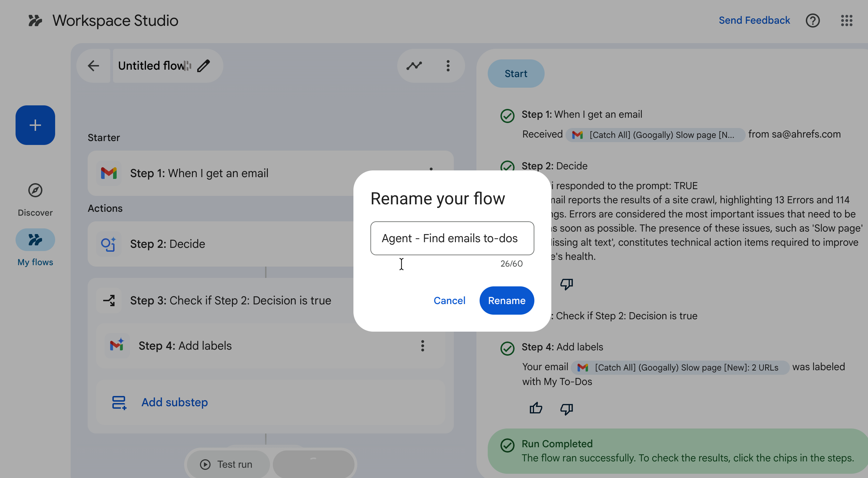This screenshot has height=478, width=868.
Task: Open Step 4 Add labels options menu
Action: point(422,346)
